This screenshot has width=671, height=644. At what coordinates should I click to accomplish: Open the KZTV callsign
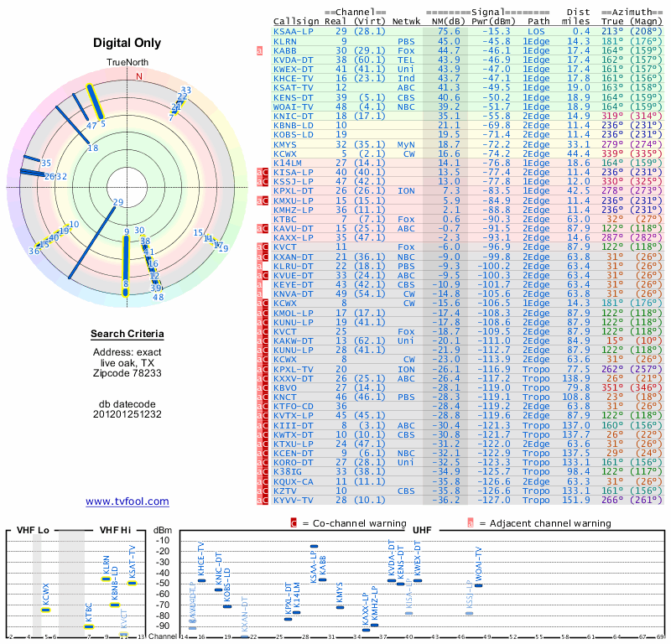tap(285, 491)
